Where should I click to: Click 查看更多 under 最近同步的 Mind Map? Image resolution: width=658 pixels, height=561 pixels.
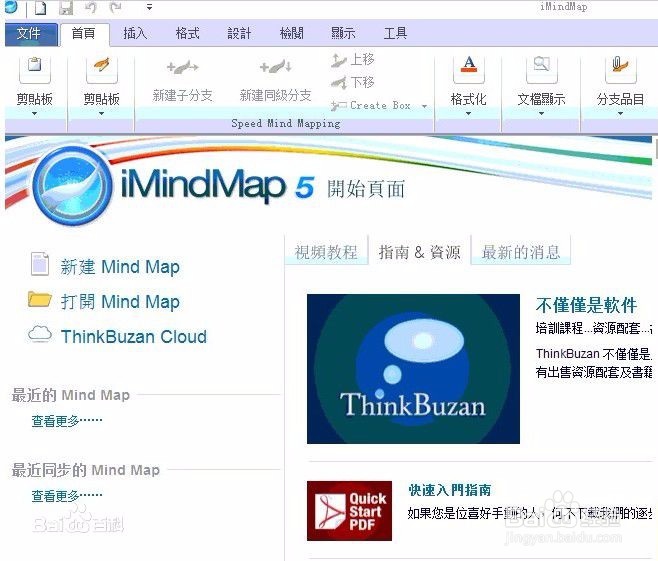pyautogui.click(x=67, y=496)
